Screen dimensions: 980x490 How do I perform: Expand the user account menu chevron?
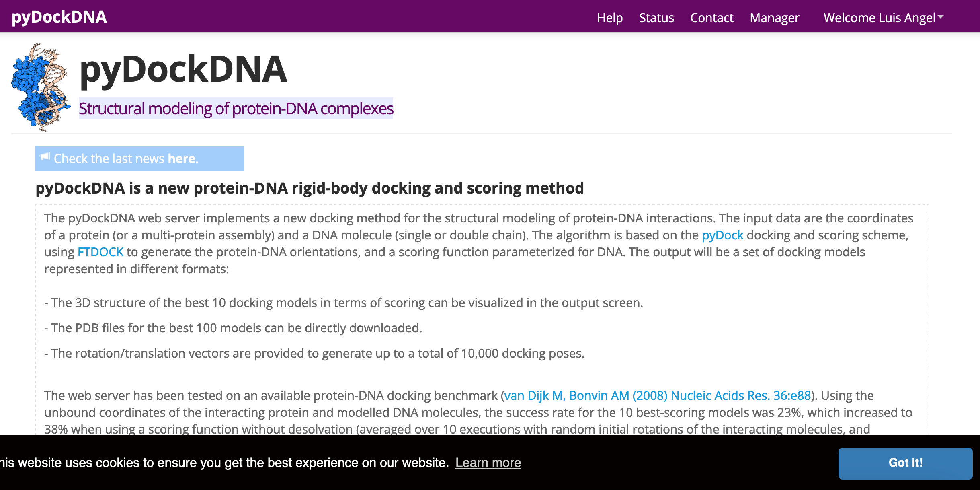click(941, 18)
